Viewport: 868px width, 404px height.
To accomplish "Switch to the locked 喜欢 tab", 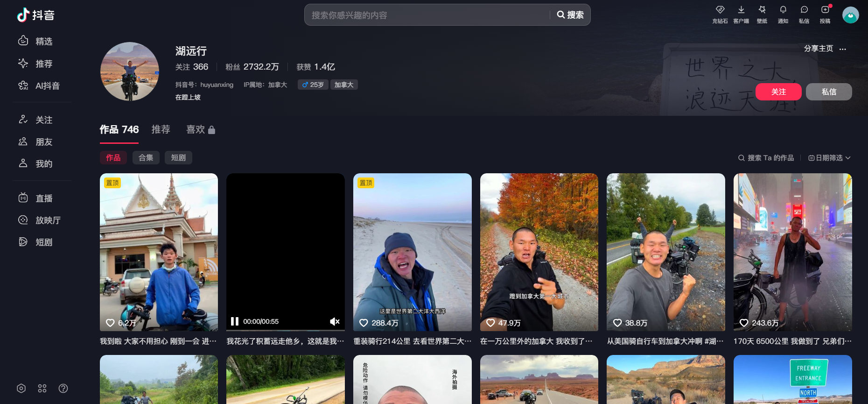I will [x=201, y=129].
